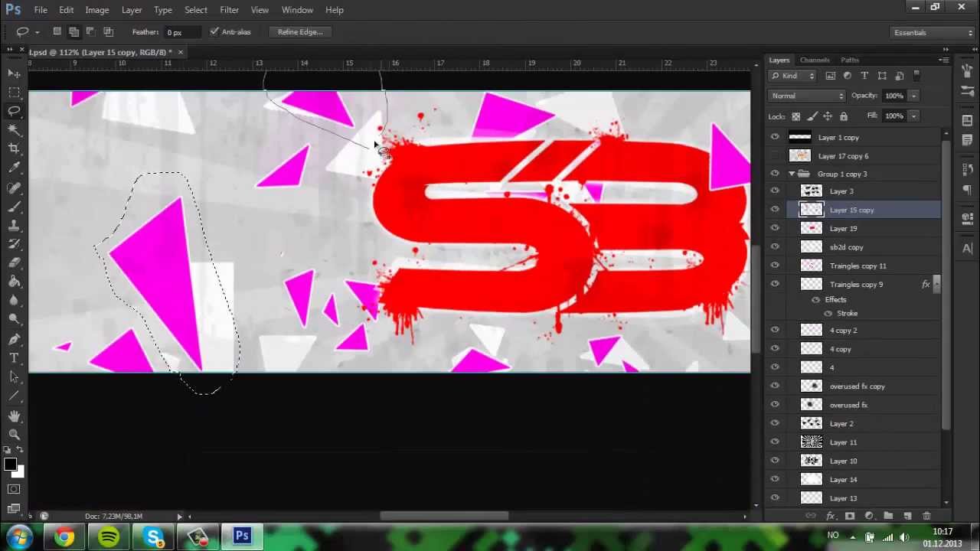
Task: Lock layer position
Action: [828, 116]
